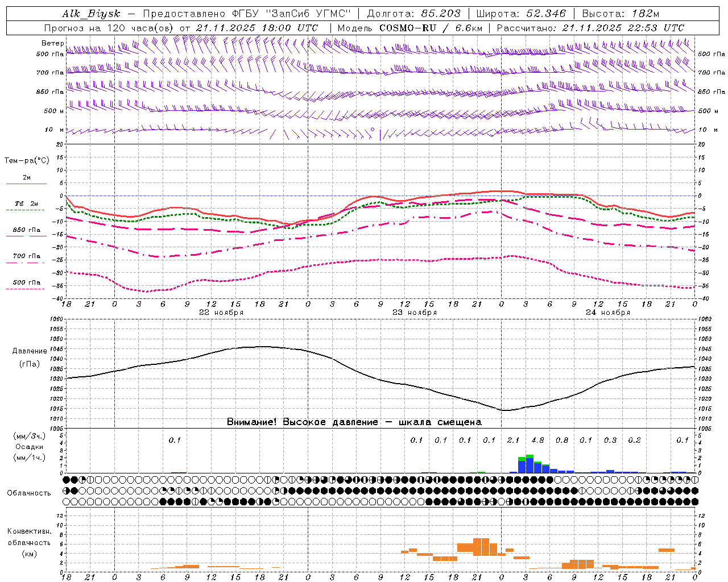Screen dimensions: 728x582
Task: Click the Осадки precipitation label
Action: point(30,447)
